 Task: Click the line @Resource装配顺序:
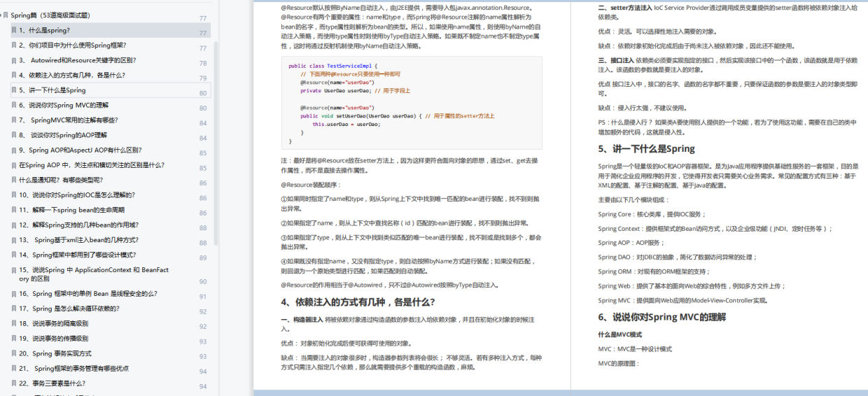tap(311, 185)
